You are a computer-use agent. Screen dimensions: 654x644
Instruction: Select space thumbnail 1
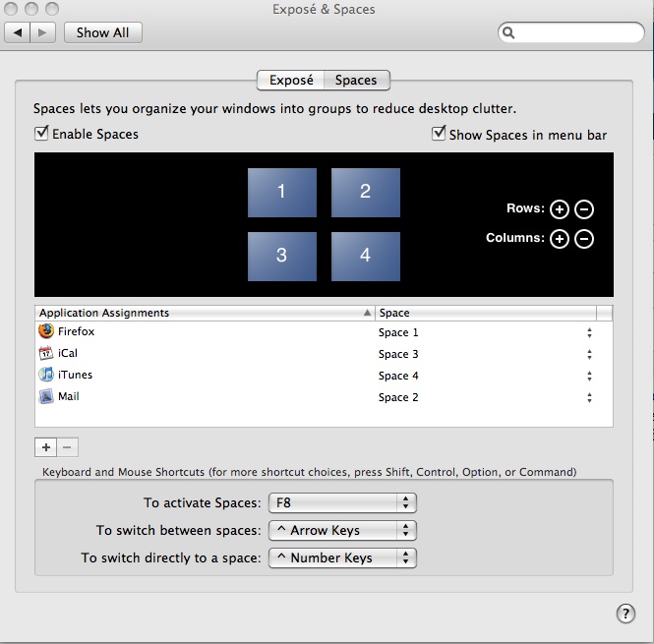[282, 193]
